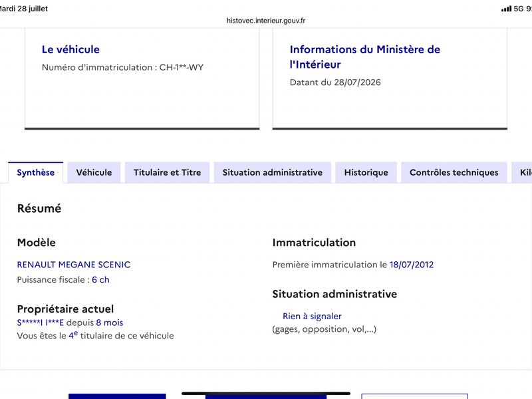Go to the Historique tab
Image resolution: width=532 pixels, height=399 pixels.
(366, 172)
